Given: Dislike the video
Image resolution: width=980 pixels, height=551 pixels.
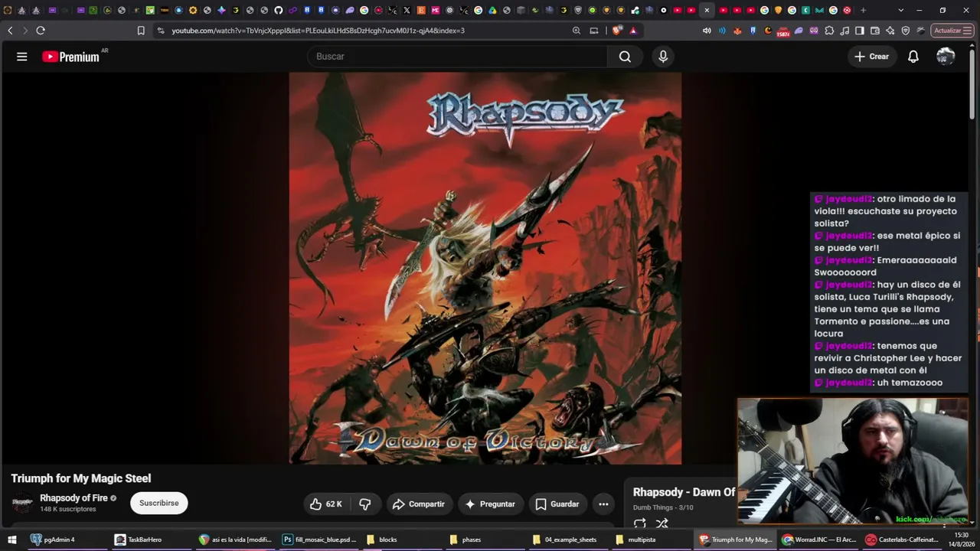Looking at the screenshot, I should [x=365, y=504].
